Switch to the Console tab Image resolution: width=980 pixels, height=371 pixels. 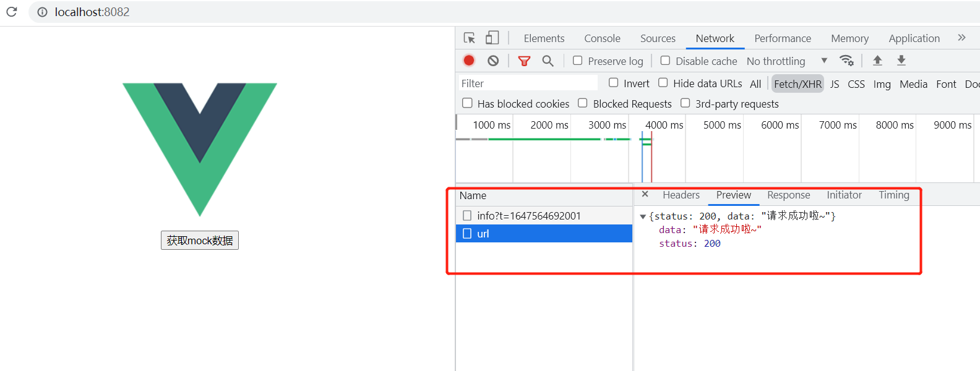click(x=602, y=38)
